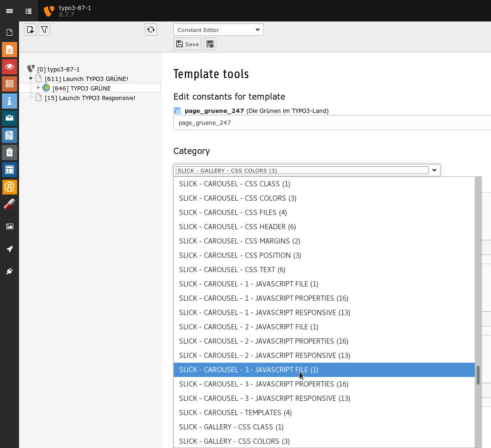This screenshot has width=491, height=448.
Task: Choose SLICK - CAROUSEL - CSS MARGINS (2)
Action: coord(324,241)
